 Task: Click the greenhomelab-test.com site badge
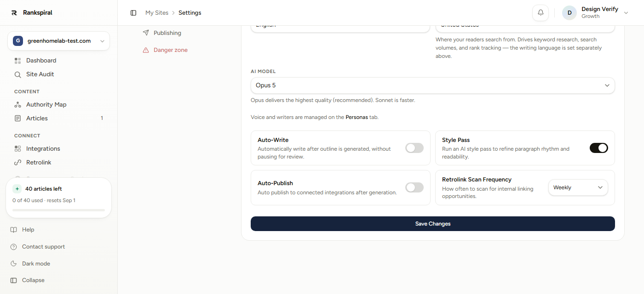pos(18,41)
